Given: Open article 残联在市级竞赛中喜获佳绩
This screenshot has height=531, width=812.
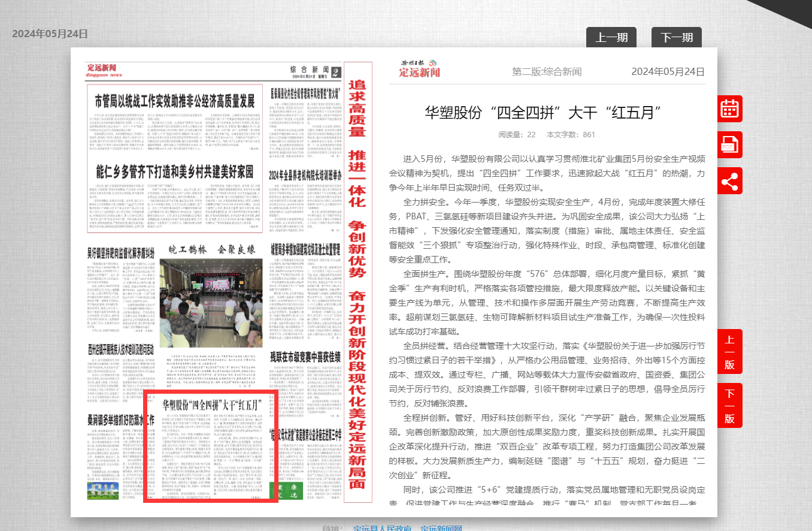Looking at the screenshot, I should click(x=305, y=355).
